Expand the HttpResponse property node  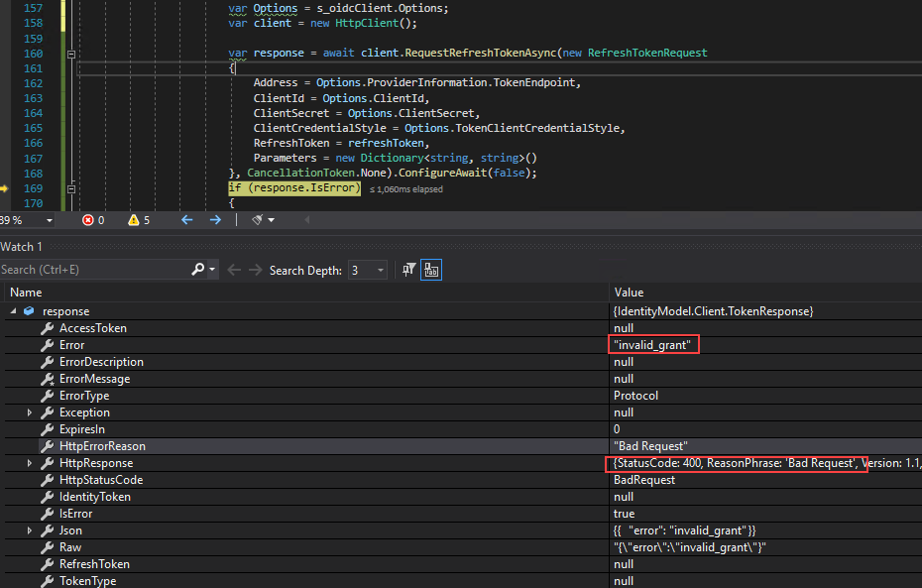(x=30, y=463)
